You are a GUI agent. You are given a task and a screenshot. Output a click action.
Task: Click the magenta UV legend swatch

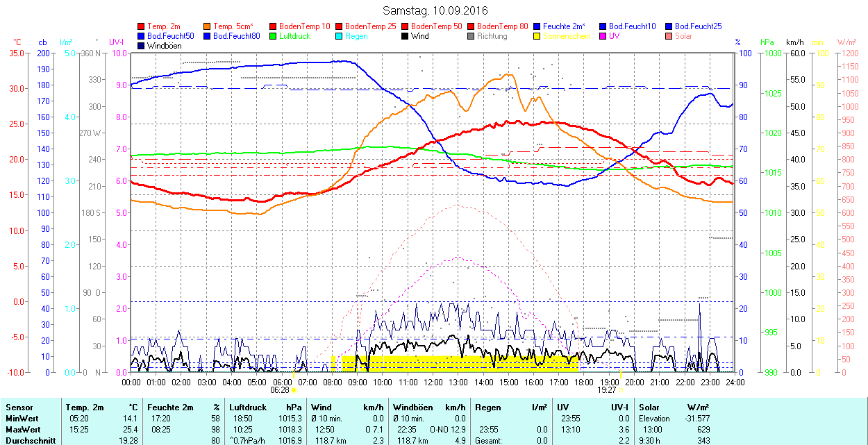603,36
